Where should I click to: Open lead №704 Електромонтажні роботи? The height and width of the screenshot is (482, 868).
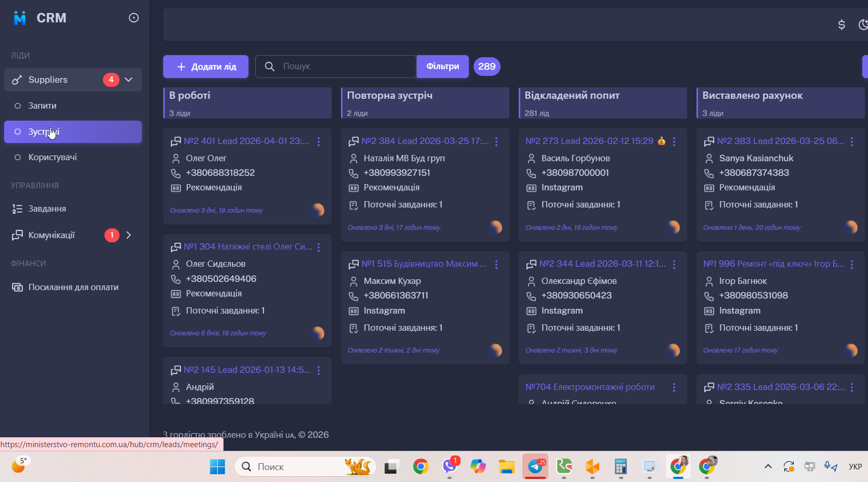tap(590, 387)
